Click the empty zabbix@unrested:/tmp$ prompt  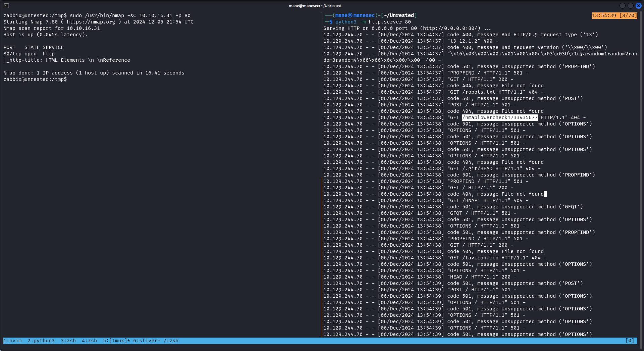[x=35, y=79]
